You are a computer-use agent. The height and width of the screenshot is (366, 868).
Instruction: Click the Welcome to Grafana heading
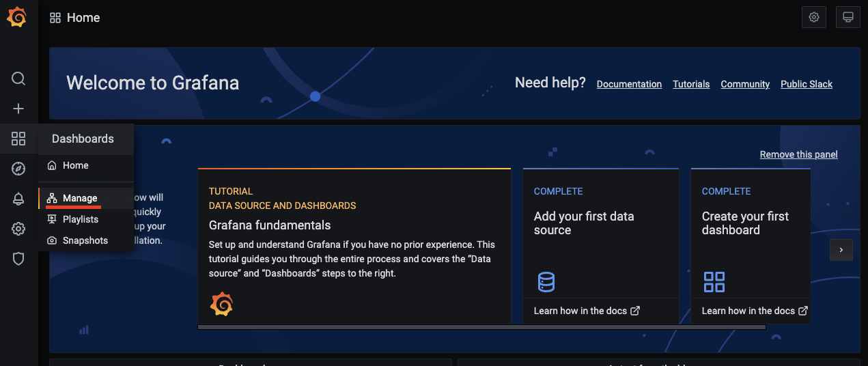(152, 83)
